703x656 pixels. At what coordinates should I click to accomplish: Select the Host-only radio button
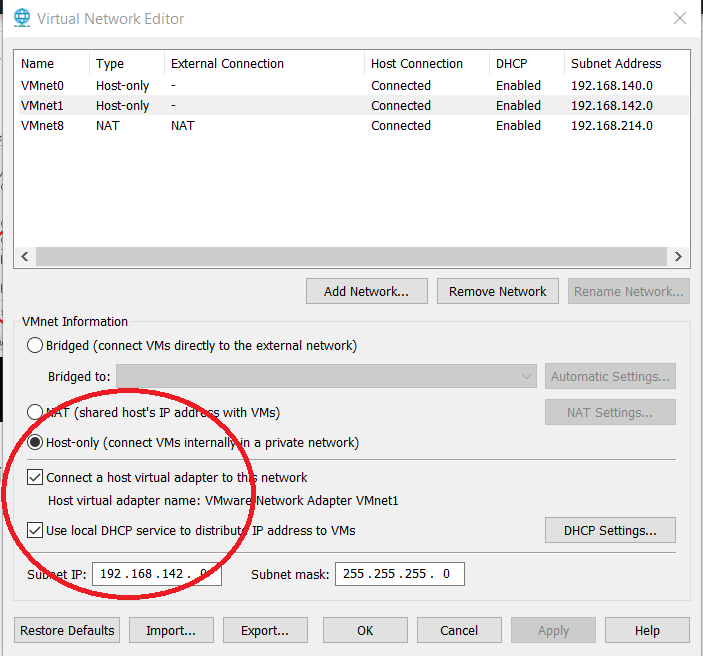pos(35,442)
